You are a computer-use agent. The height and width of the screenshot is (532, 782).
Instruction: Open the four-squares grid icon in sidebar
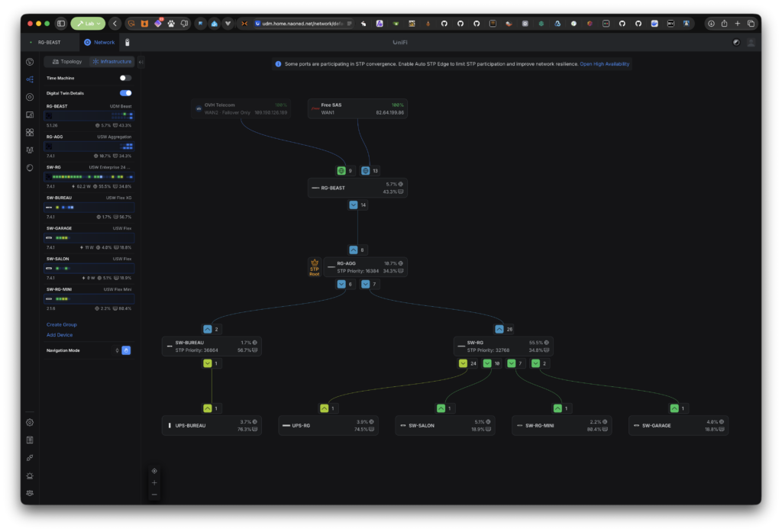click(x=30, y=132)
